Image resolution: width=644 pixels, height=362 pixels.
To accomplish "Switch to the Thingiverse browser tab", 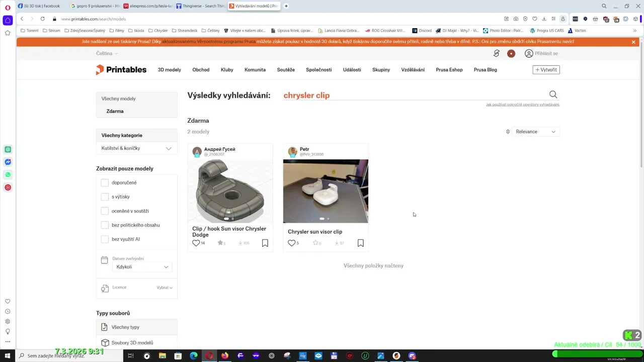I will pyautogui.click(x=200, y=6).
